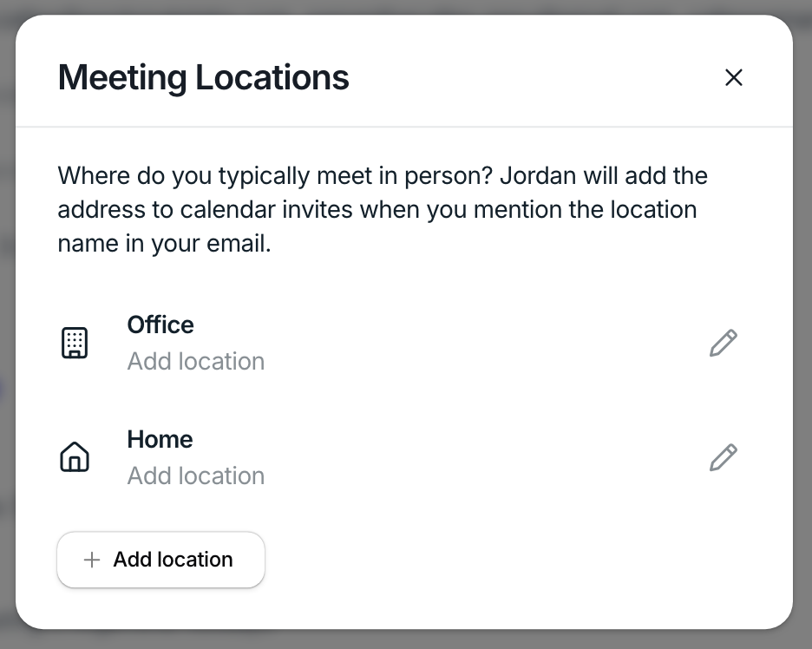Click the house icon beside Home

click(75, 457)
